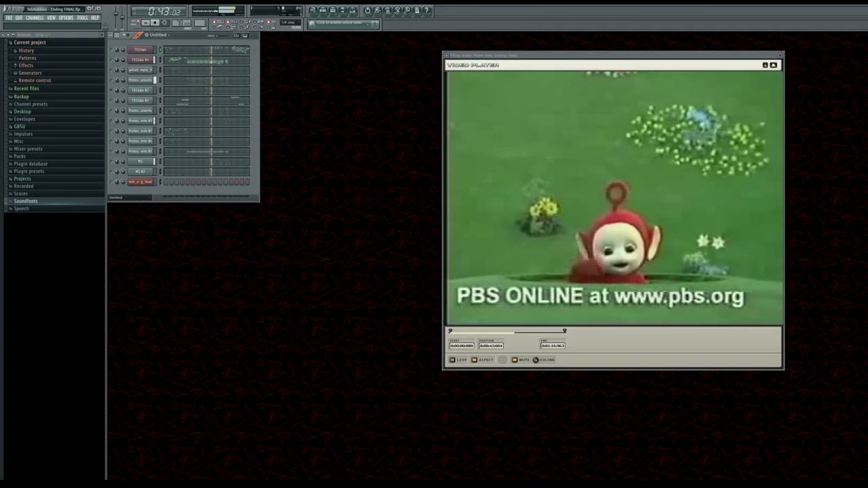The width and height of the screenshot is (868, 488).
Task: Select the Proteu..ents #5 channel button
Action: tap(140, 151)
